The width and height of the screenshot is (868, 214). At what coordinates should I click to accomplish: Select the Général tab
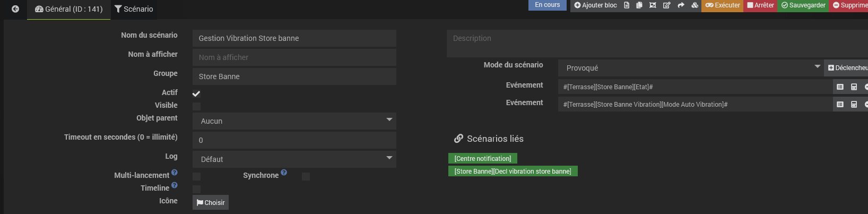tap(69, 9)
